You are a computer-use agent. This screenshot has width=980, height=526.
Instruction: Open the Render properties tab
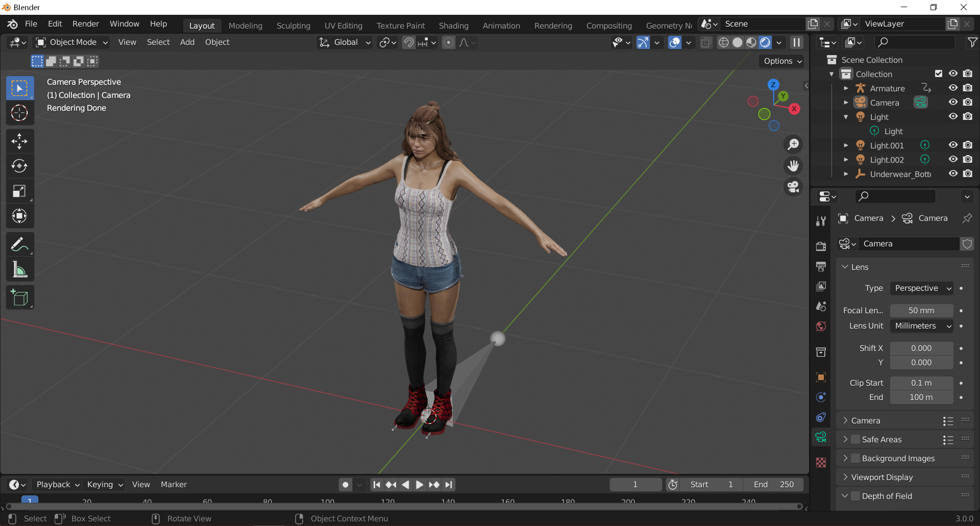pyautogui.click(x=821, y=246)
